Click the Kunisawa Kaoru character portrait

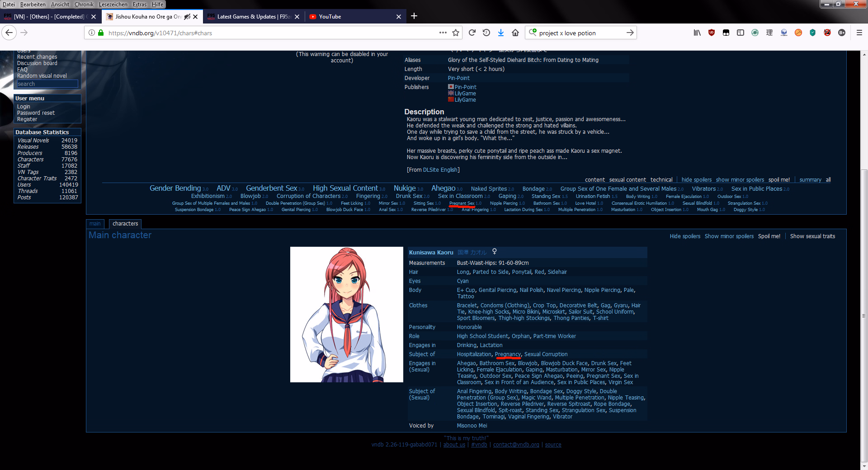click(x=346, y=315)
